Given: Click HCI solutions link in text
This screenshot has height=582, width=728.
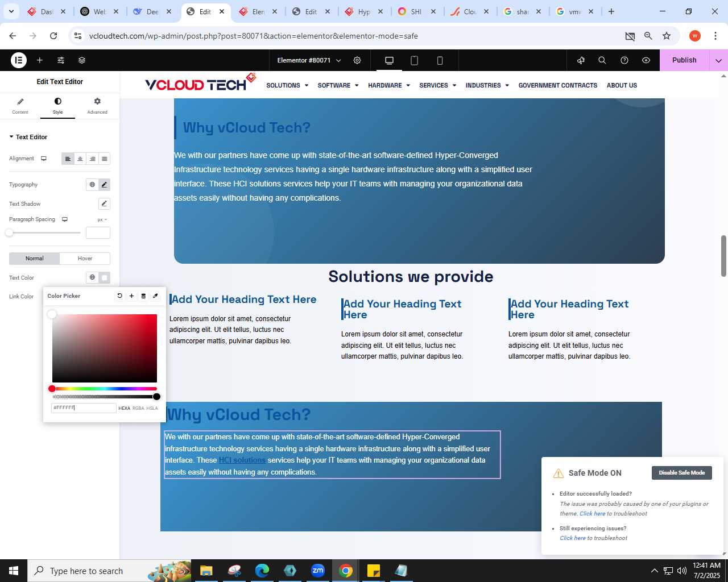Looking at the screenshot, I should pos(242,460).
